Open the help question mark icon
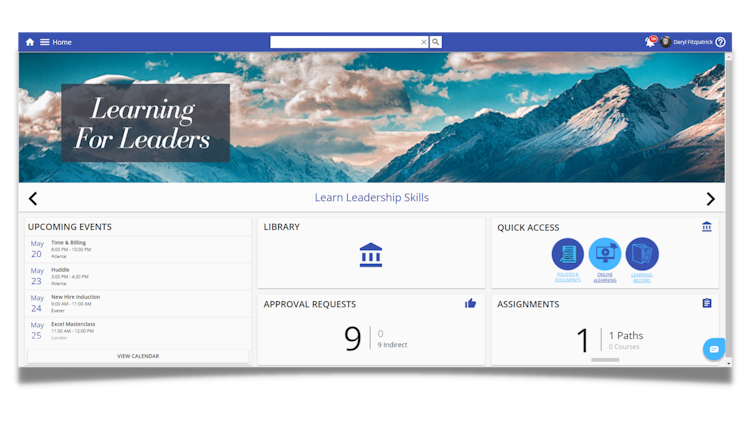Image resolution: width=750 pixels, height=422 pixels. click(720, 42)
